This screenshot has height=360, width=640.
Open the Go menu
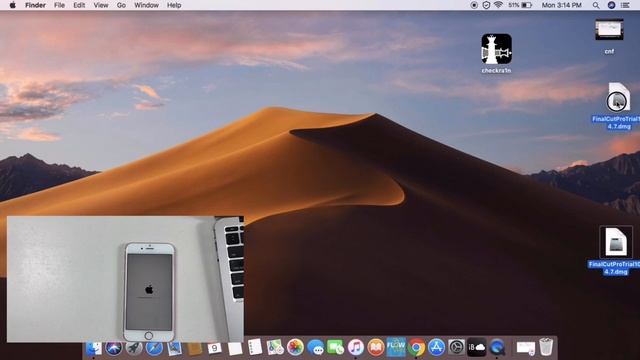[121, 5]
